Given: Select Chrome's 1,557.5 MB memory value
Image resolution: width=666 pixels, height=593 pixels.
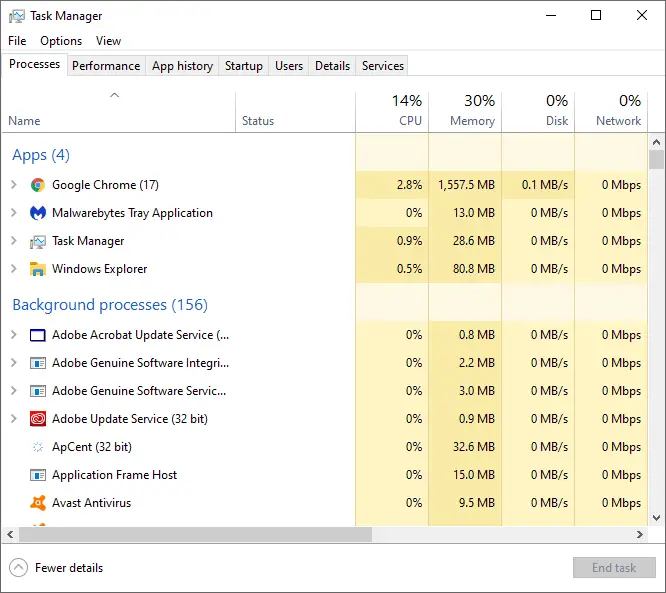Looking at the screenshot, I should pos(466,185).
